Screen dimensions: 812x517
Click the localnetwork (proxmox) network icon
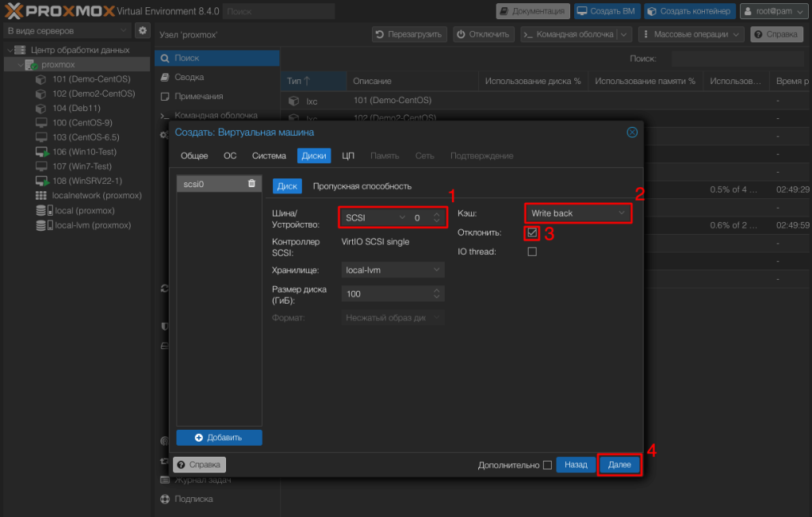coord(41,196)
